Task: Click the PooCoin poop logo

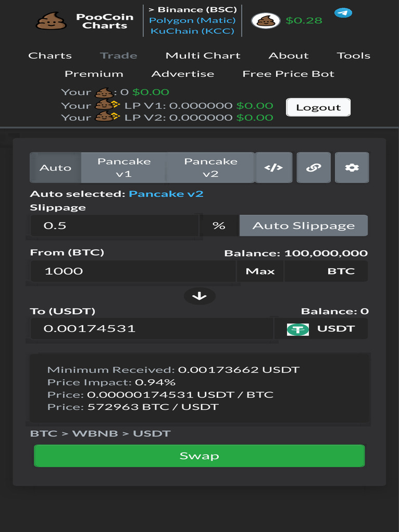Action: [x=51, y=20]
